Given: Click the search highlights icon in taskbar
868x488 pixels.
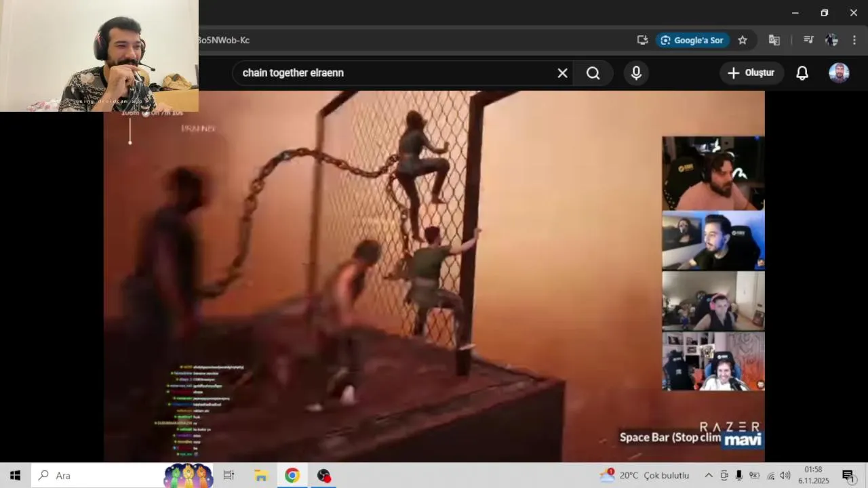Looking at the screenshot, I should click(189, 475).
